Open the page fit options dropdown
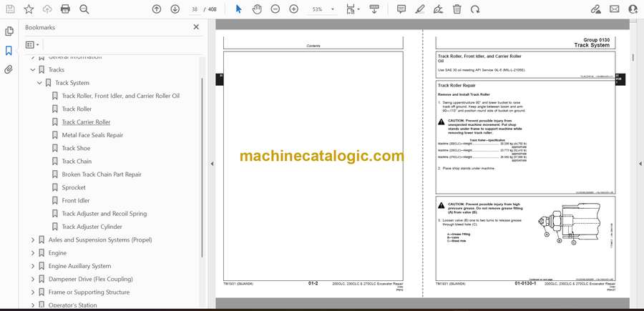 point(353,9)
